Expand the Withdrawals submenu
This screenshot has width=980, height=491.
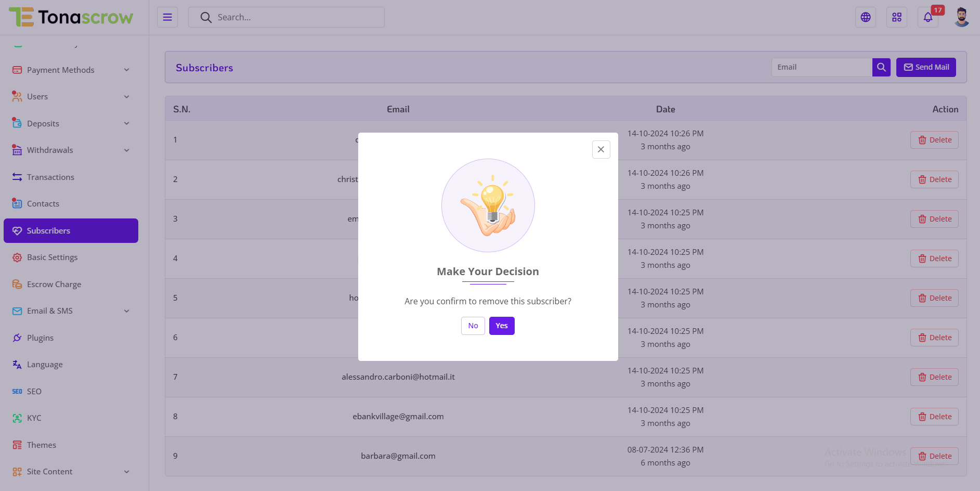(71, 150)
